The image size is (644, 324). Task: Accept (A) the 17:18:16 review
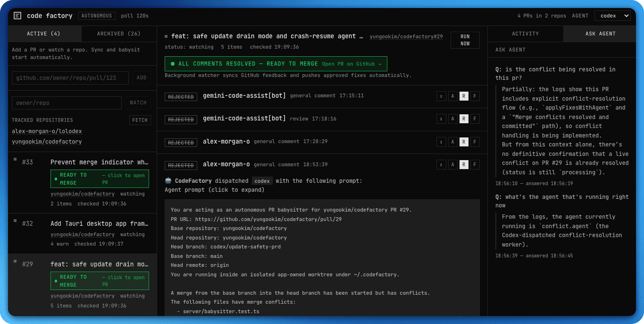pos(453,119)
